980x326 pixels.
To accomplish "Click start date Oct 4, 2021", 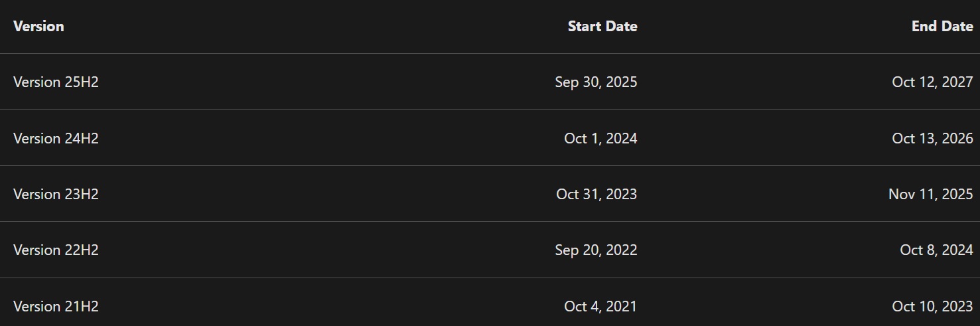I will click(x=600, y=306).
